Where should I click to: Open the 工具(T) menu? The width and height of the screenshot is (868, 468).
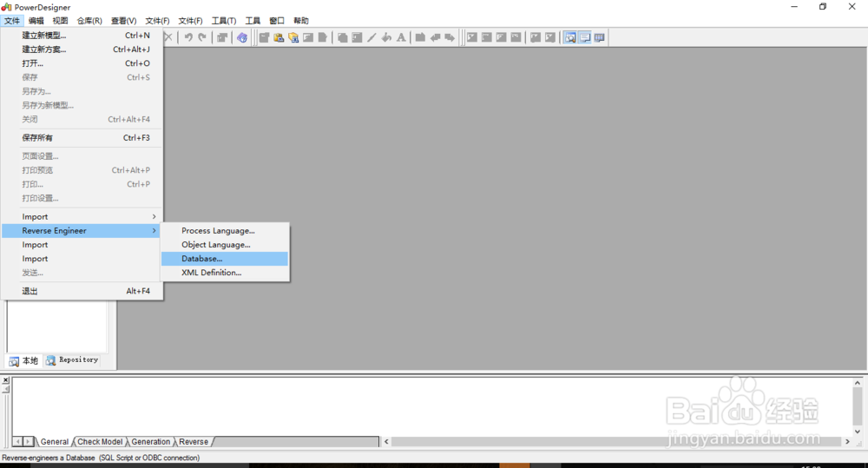coord(224,21)
